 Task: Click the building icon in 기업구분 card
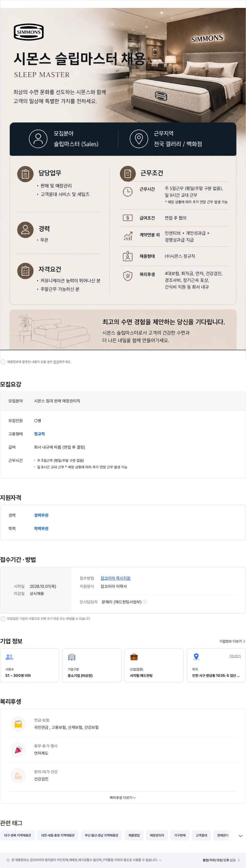click(x=71, y=657)
